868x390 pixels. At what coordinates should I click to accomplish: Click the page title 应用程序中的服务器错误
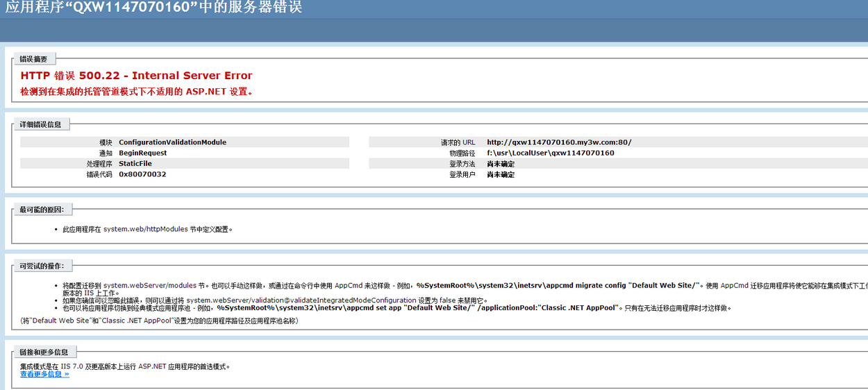coord(153,8)
